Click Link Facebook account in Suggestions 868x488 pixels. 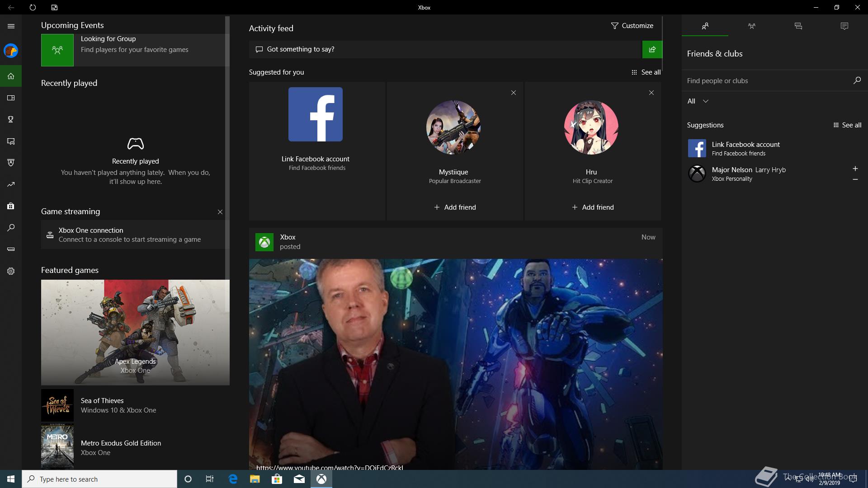[x=746, y=148]
